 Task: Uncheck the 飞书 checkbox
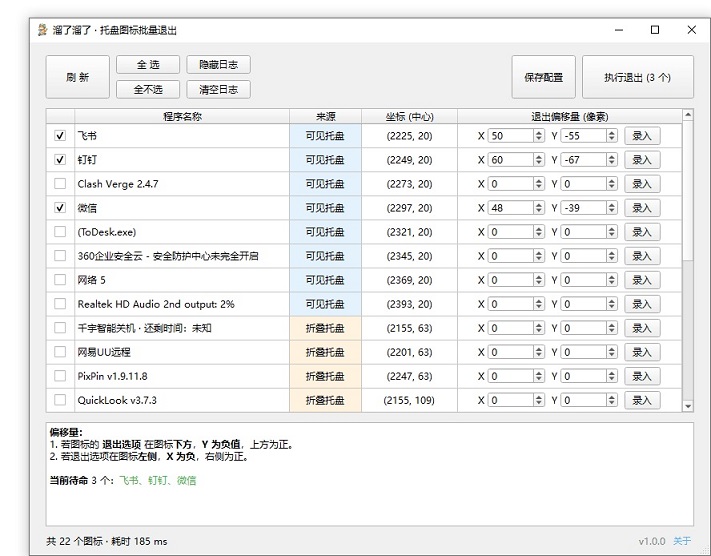60,136
